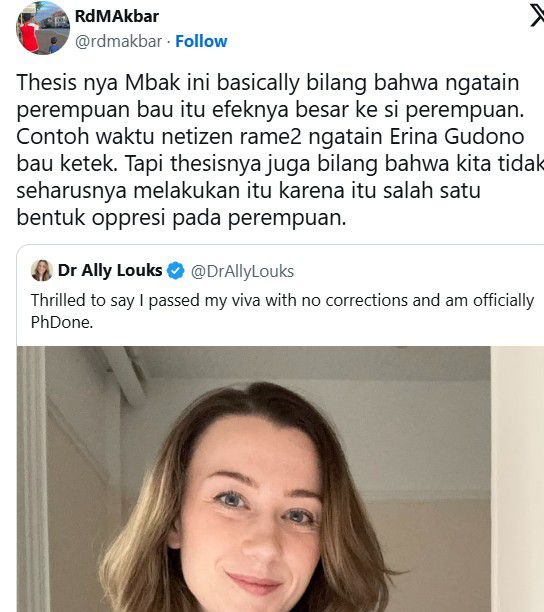Click the @rdmakbar handle
Image resolution: width=544 pixels, height=612 pixels.
click(118, 41)
